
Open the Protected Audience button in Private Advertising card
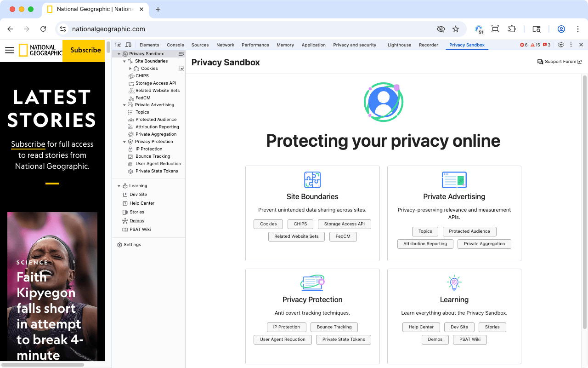coord(469,231)
